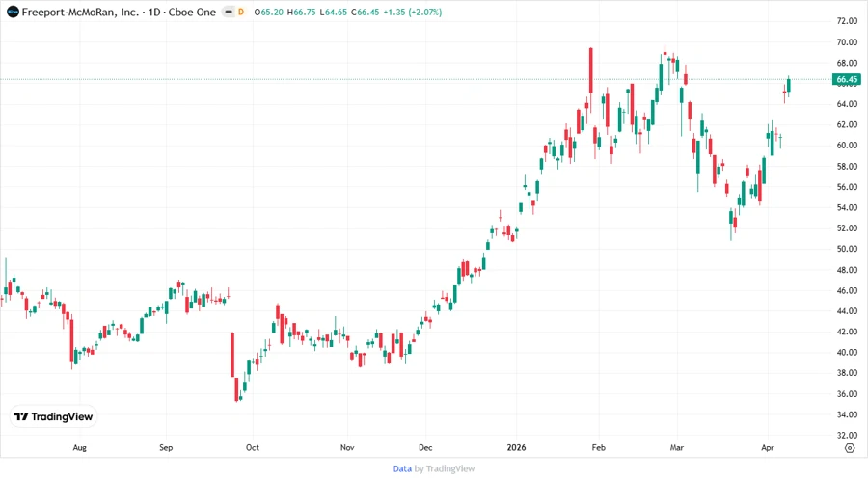Click the Nov label on time axis
This screenshot has height=480, width=868.
click(x=347, y=447)
